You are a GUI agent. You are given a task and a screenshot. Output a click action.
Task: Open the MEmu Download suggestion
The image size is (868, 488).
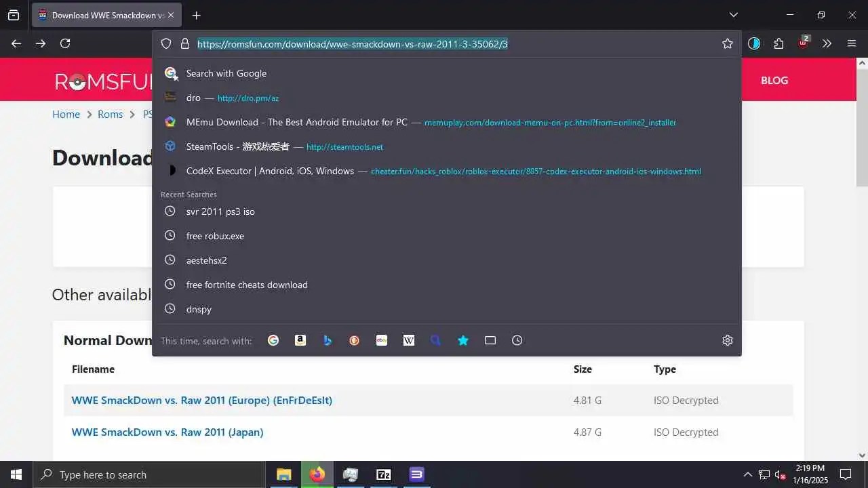click(447, 122)
